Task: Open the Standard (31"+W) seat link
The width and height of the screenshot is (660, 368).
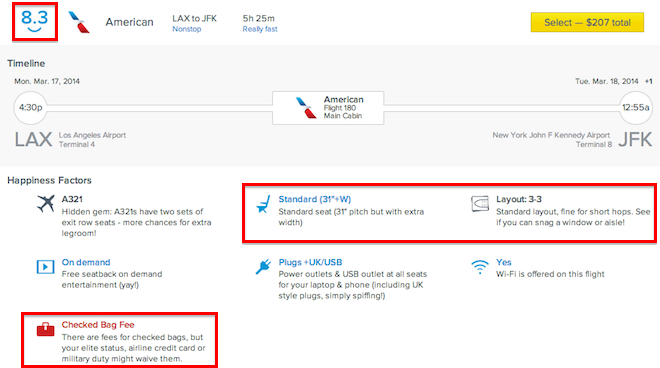Action: [x=314, y=199]
